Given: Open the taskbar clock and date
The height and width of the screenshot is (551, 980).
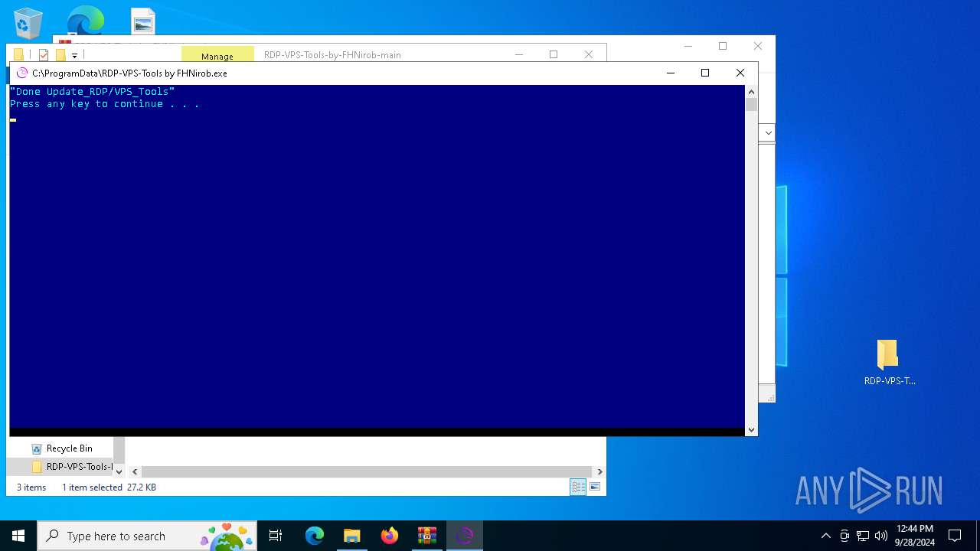Looking at the screenshot, I should coord(914,536).
